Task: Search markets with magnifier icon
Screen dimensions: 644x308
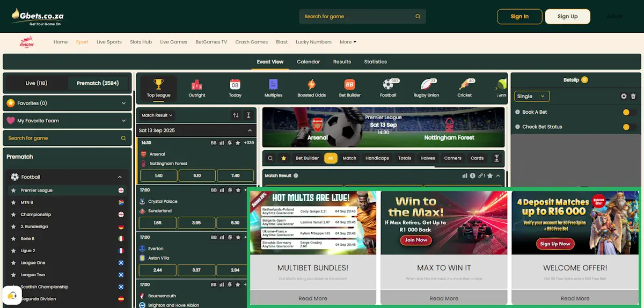Action: click(x=270, y=158)
